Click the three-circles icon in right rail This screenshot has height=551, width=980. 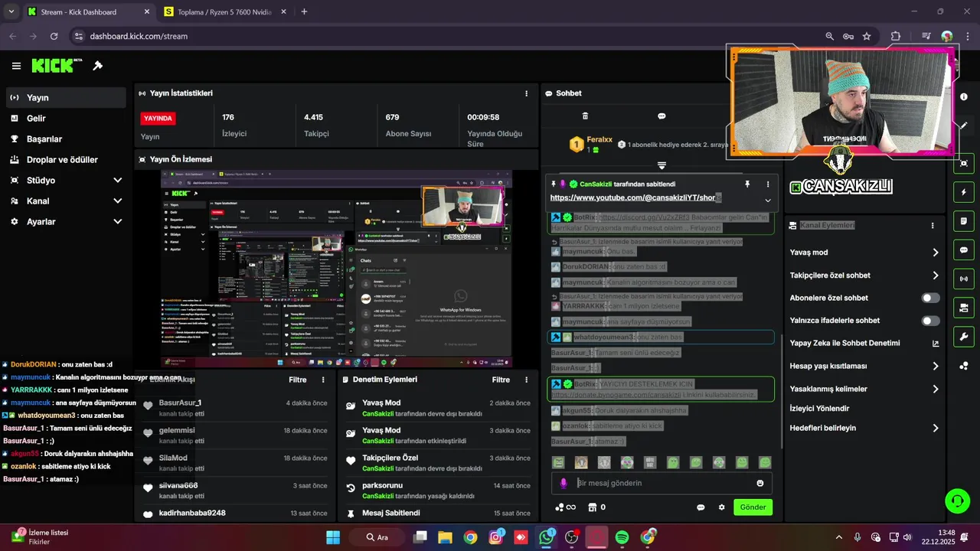click(x=964, y=366)
